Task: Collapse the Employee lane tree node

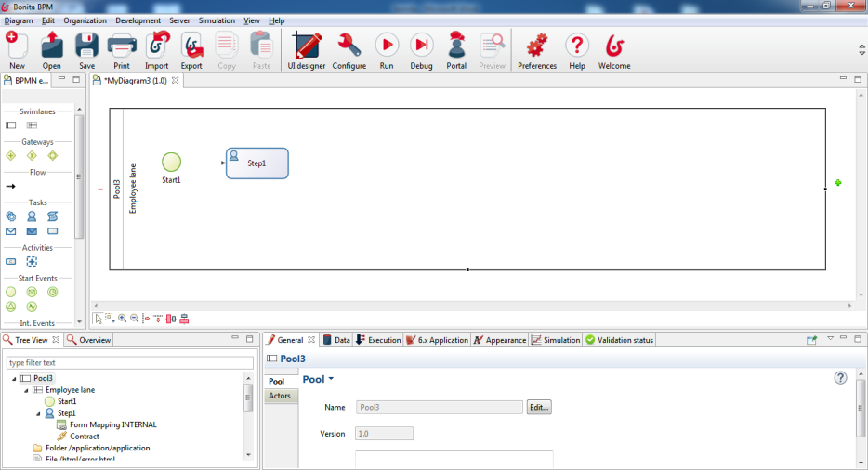Action: pyautogui.click(x=26, y=390)
